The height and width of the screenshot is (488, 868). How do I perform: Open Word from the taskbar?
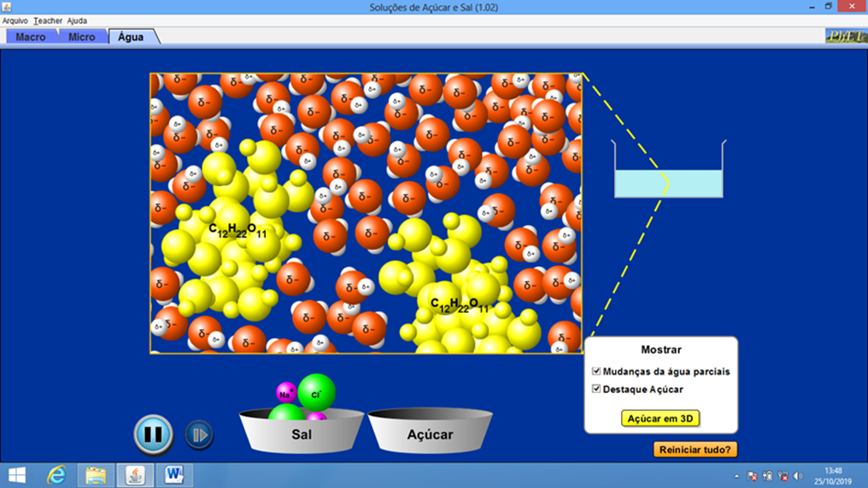click(x=174, y=474)
